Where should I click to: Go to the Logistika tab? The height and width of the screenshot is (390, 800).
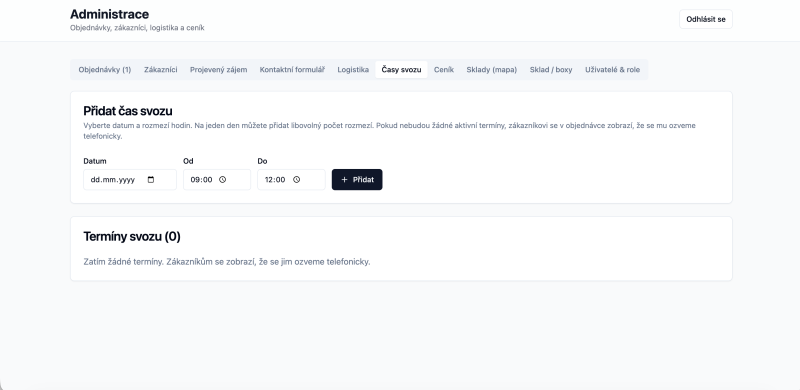click(x=353, y=69)
